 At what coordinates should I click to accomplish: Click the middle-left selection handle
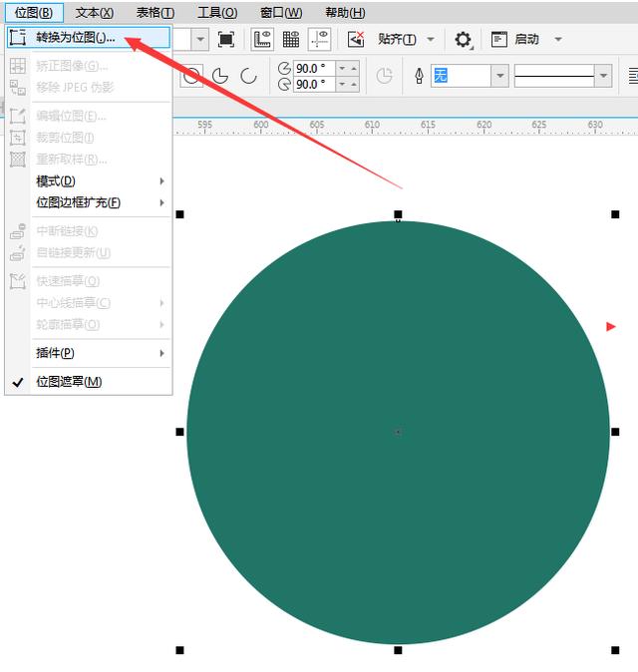[x=180, y=432]
